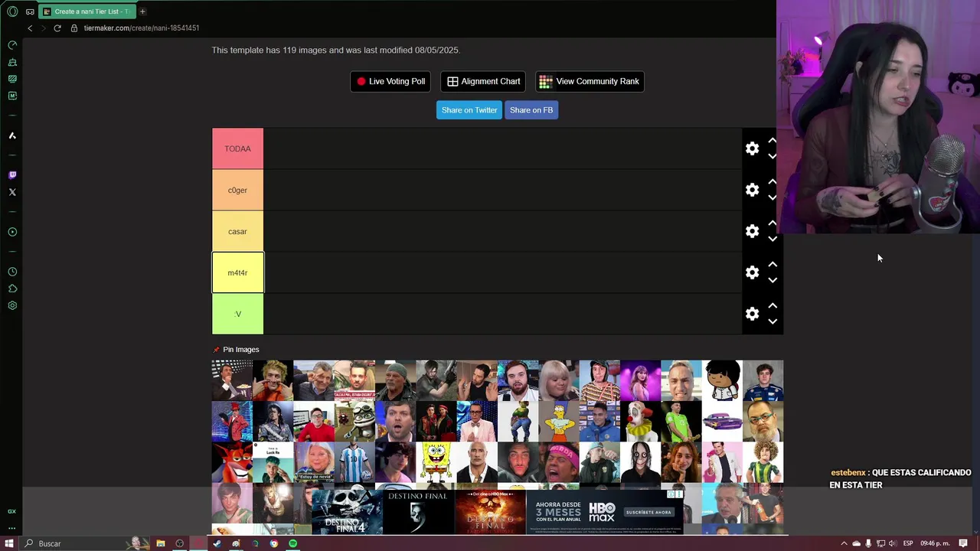Pick the Crazy Frog image thumbnail
The height and width of the screenshot is (551, 980).
click(354, 422)
